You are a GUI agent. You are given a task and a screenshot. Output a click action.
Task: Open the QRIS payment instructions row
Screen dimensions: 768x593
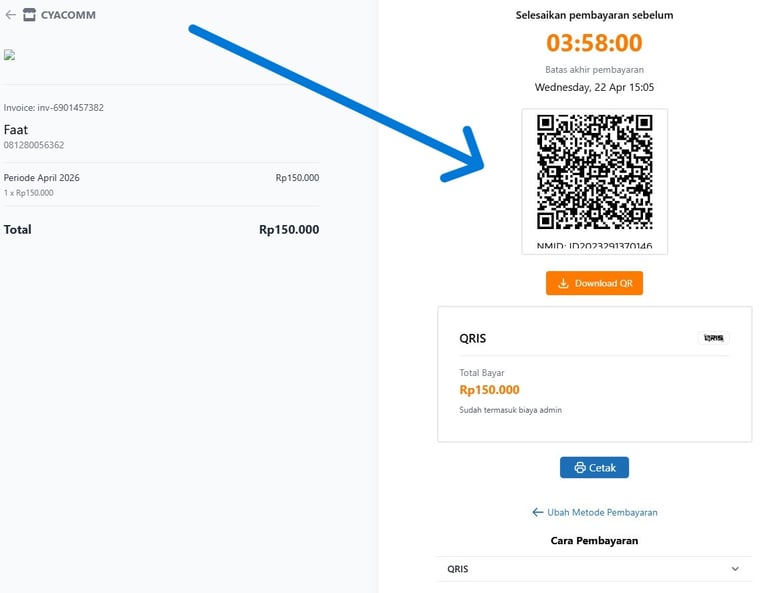click(x=594, y=569)
